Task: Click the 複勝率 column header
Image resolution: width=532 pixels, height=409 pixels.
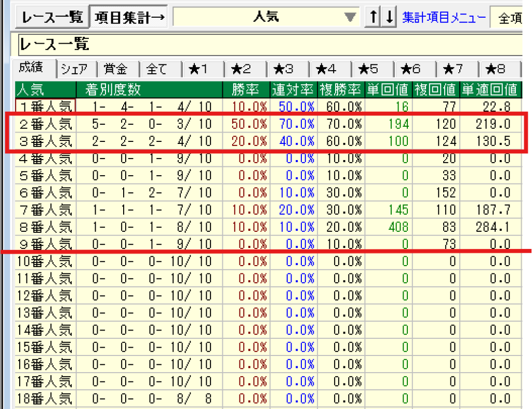Action: pyautogui.click(x=341, y=89)
